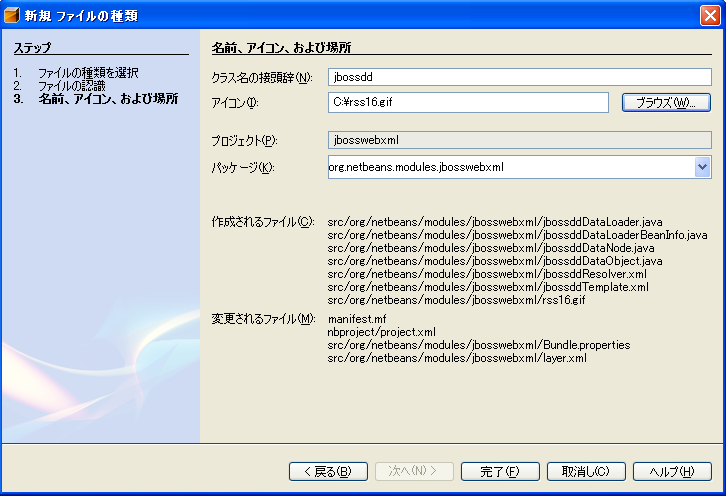Select step 1 ファイルの種類を選択
This screenshot has width=726, height=496.
pos(88,73)
